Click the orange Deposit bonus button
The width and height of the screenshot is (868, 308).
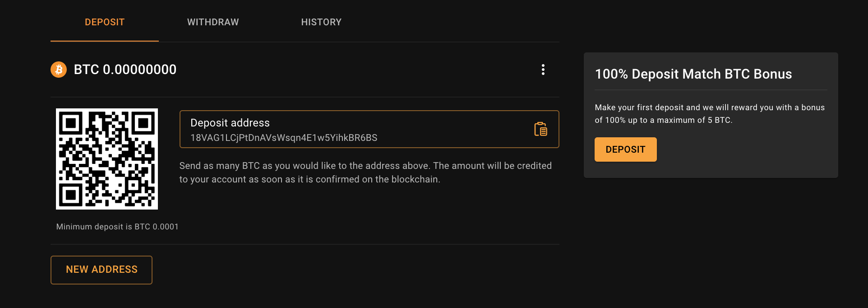tap(625, 149)
